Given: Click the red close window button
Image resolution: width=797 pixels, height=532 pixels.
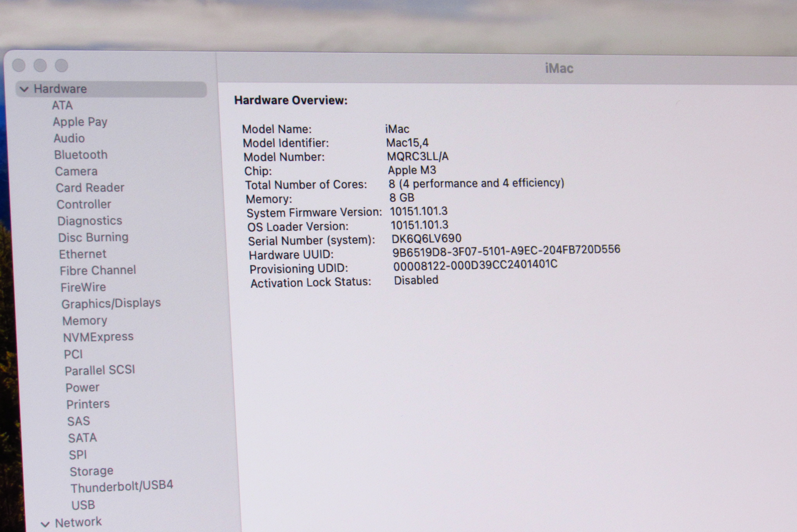Looking at the screenshot, I should [19, 65].
